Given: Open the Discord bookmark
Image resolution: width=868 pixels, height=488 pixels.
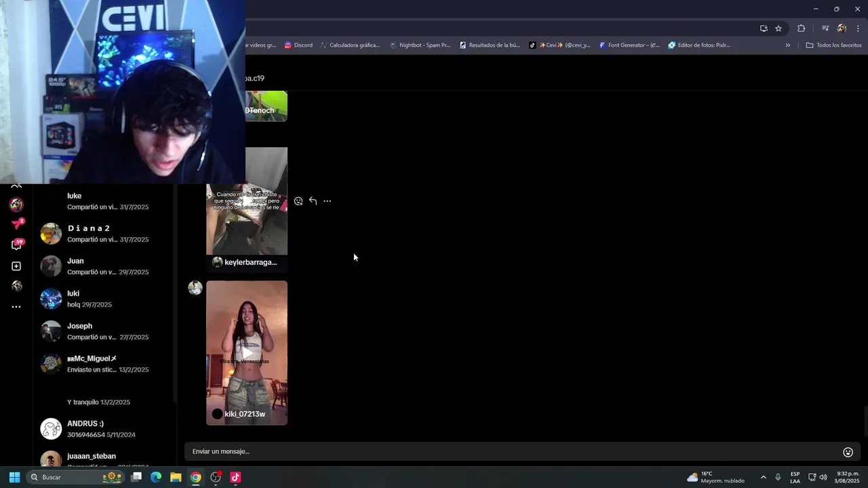Looking at the screenshot, I should [298, 45].
